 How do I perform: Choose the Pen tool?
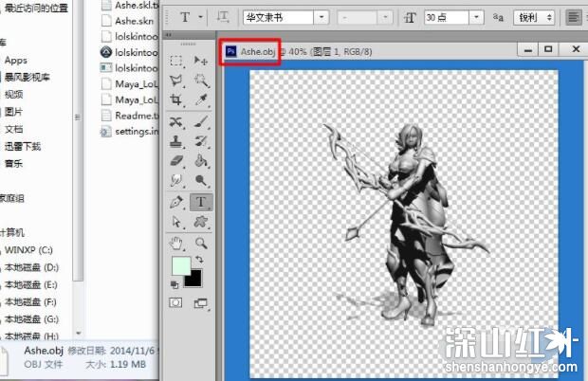pyautogui.click(x=176, y=201)
